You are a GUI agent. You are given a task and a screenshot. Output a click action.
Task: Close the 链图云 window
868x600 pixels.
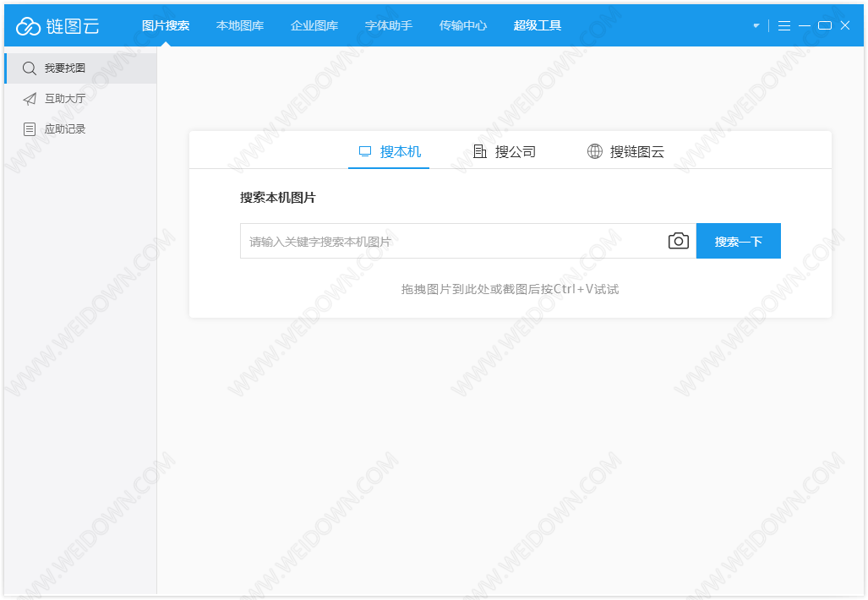845,25
